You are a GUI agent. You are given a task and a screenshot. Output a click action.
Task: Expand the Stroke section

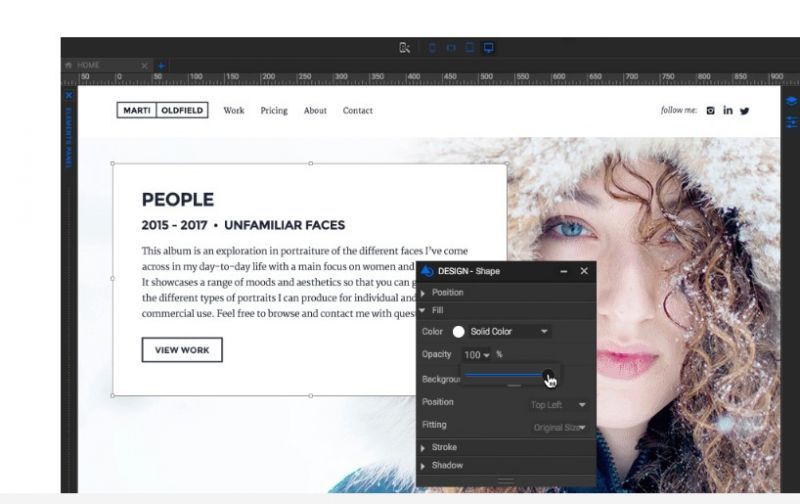click(443, 447)
